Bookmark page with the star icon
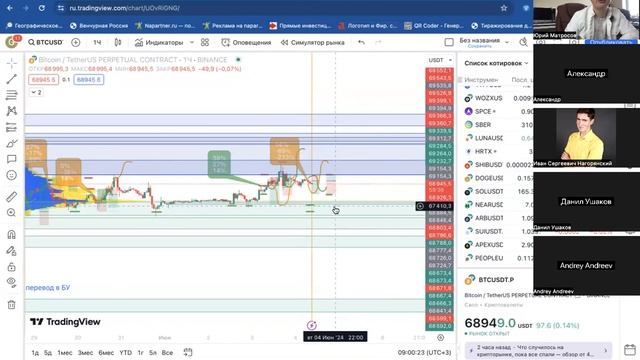Image resolution: width=640 pixels, height=360 pixels. [x=504, y=8]
